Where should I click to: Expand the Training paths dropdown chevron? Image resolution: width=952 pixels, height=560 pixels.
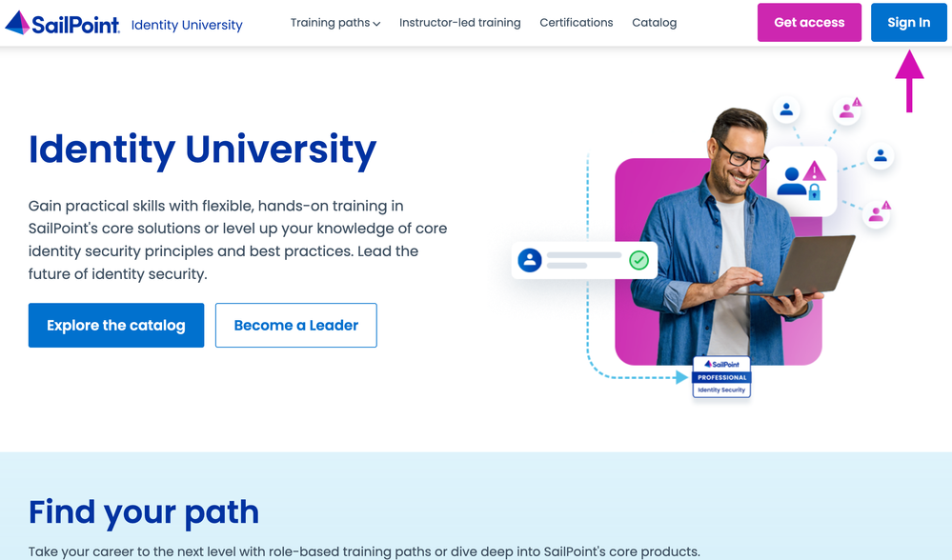pyautogui.click(x=376, y=24)
